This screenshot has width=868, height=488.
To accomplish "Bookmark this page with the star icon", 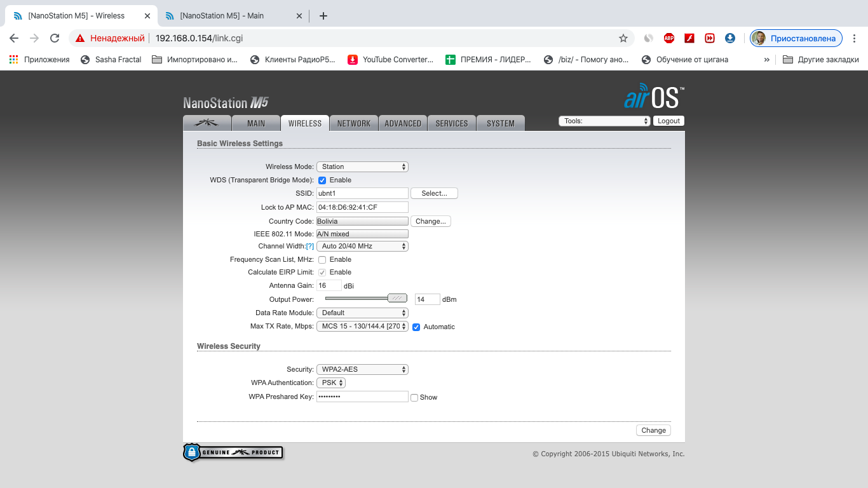I will pos(623,38).
